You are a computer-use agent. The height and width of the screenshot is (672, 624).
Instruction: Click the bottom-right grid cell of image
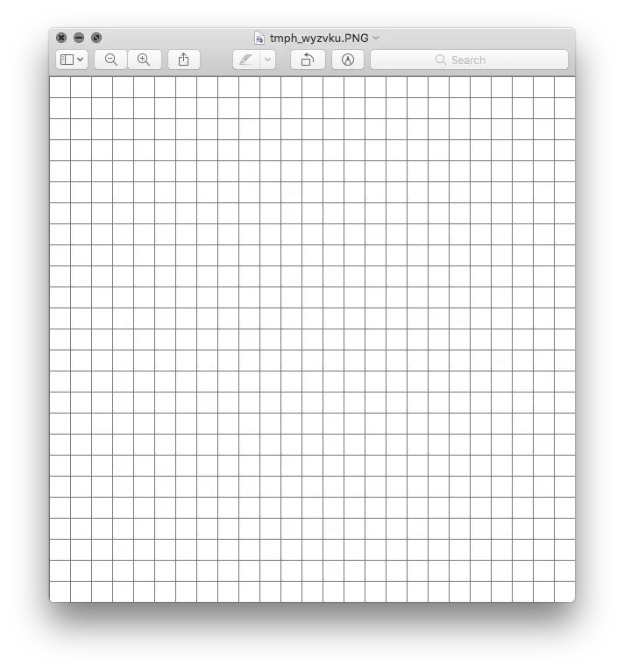click(565, 592)
